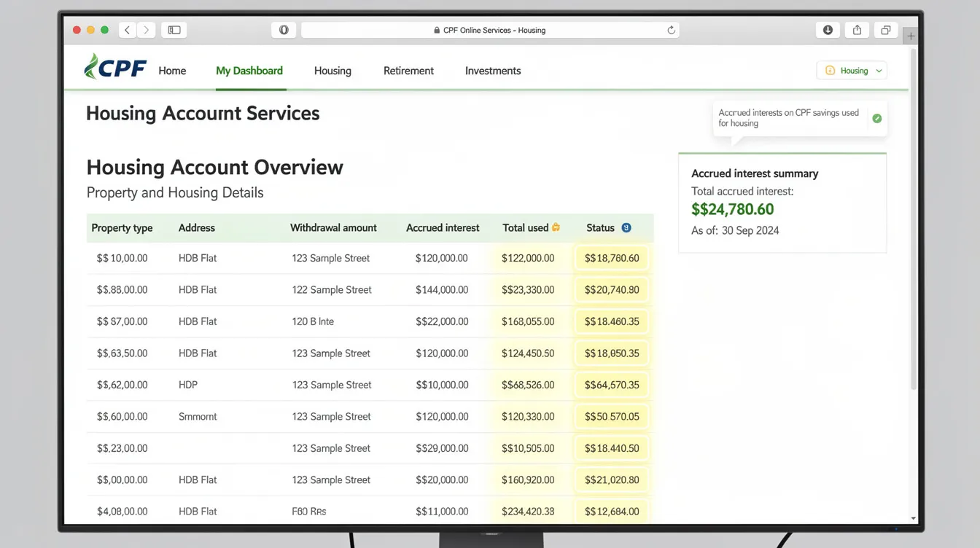Click status value $$64,570.35
980x548 pixels.
click(x=612, y=385)
